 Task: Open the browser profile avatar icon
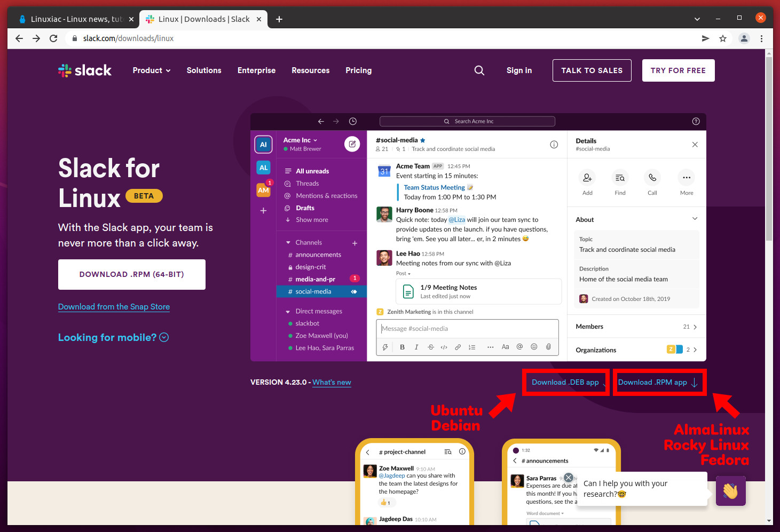point(744,38)
